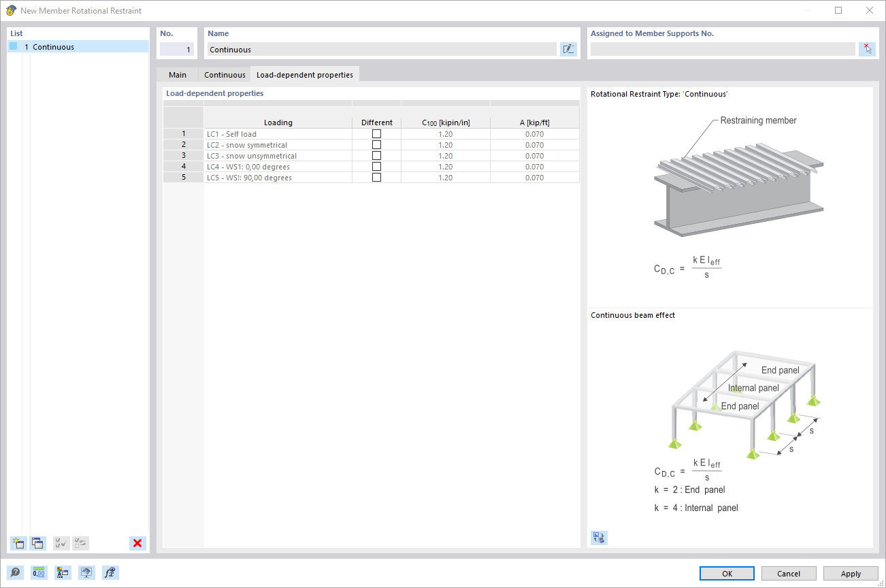The image size is (886, 588).
Task: Delete the restraint using the red X
Action: point(137,543)
